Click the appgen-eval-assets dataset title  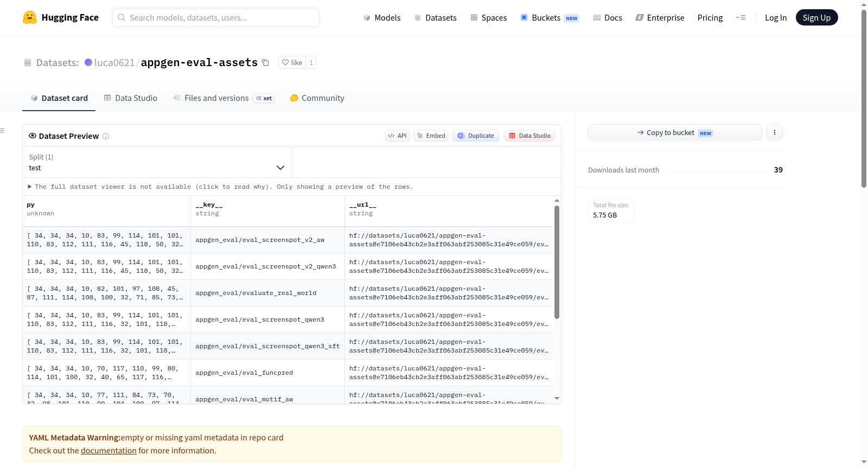coord(199,62)
